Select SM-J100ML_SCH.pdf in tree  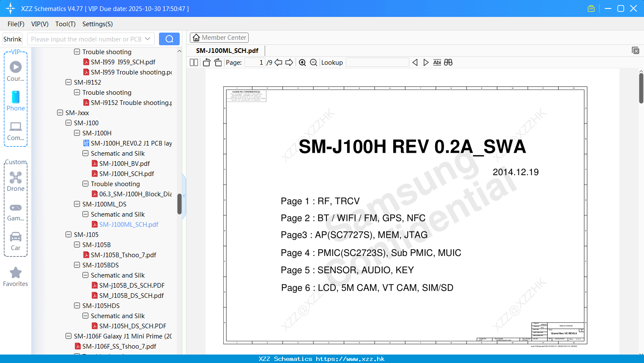(x=125, y=224)
